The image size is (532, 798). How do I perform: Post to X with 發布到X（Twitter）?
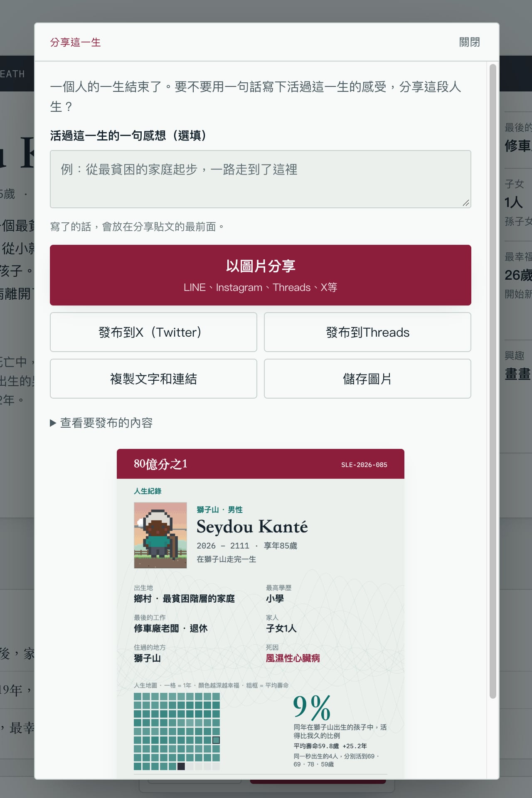click(153, 332)
